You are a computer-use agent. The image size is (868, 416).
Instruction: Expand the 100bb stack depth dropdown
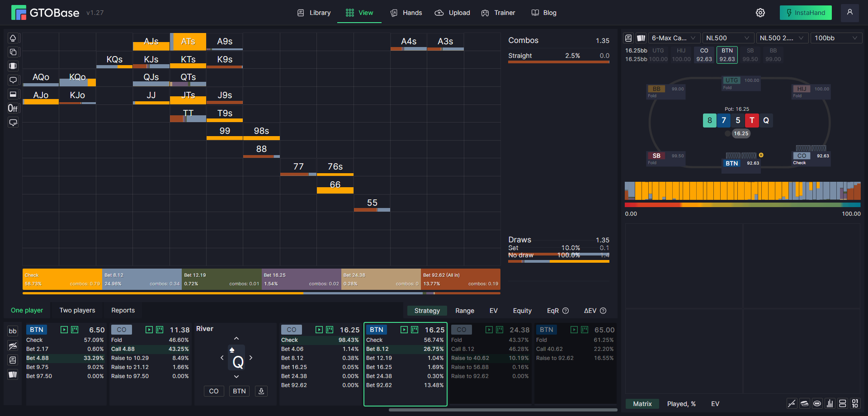836,38
